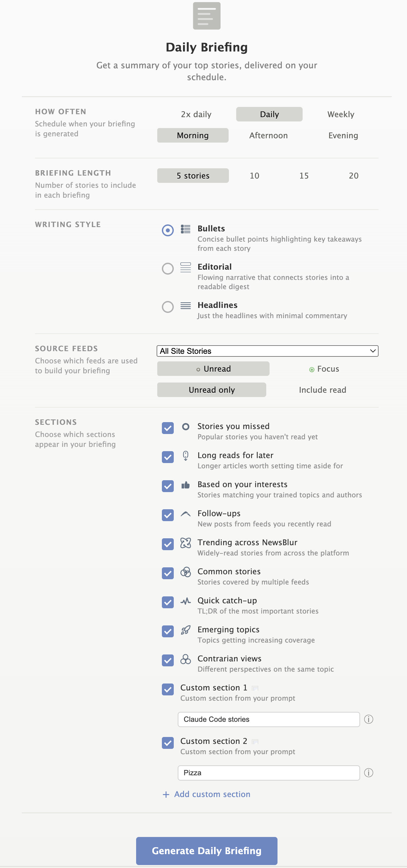The height and width of the screenshot is (868, 407).
Task: Disable the Contrarian views checkbox
Action: click(x=167, y=660)
